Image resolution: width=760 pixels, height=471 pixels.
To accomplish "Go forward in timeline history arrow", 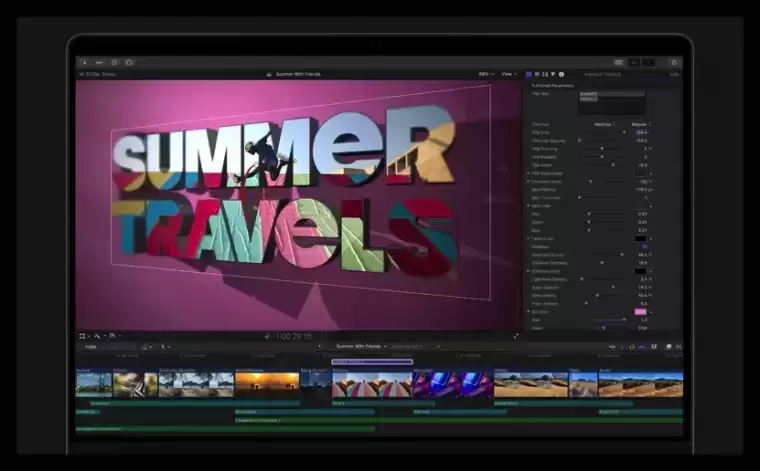I will click(x=438, y=346).
